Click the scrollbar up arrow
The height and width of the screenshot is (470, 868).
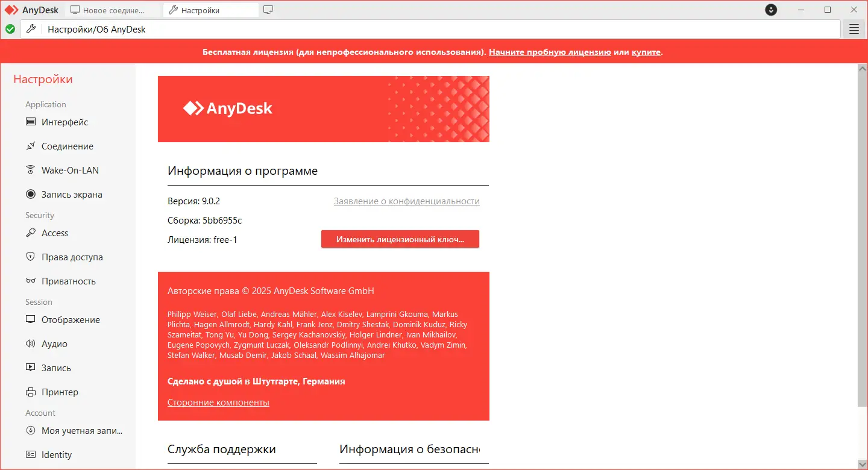(863, 67)
